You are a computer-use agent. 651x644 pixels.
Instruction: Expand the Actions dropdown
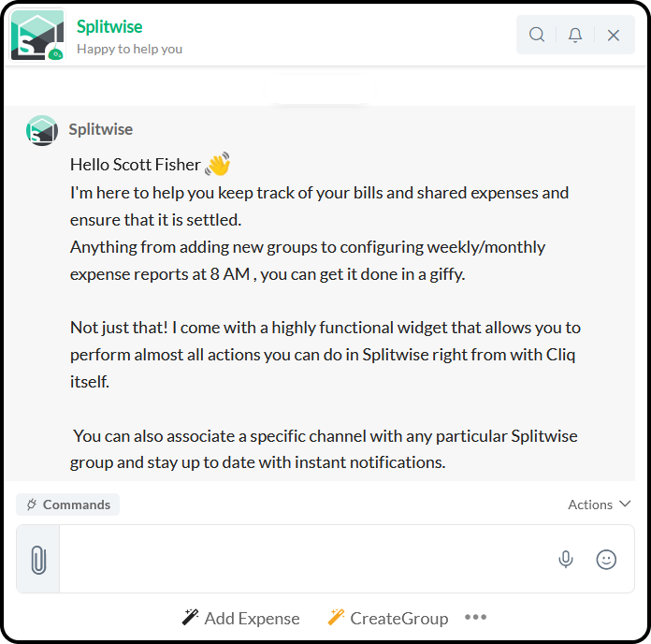click(x=600, y=505)
